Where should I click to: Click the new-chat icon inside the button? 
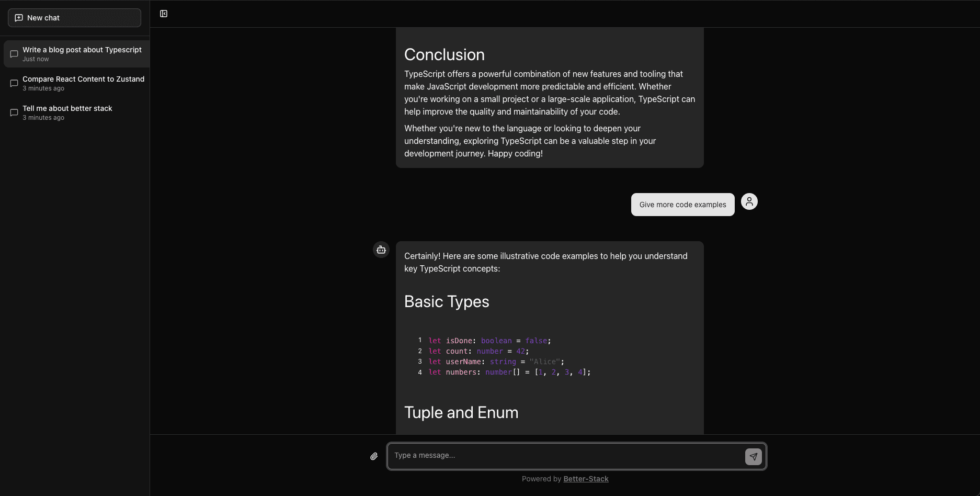pos(19,17)
